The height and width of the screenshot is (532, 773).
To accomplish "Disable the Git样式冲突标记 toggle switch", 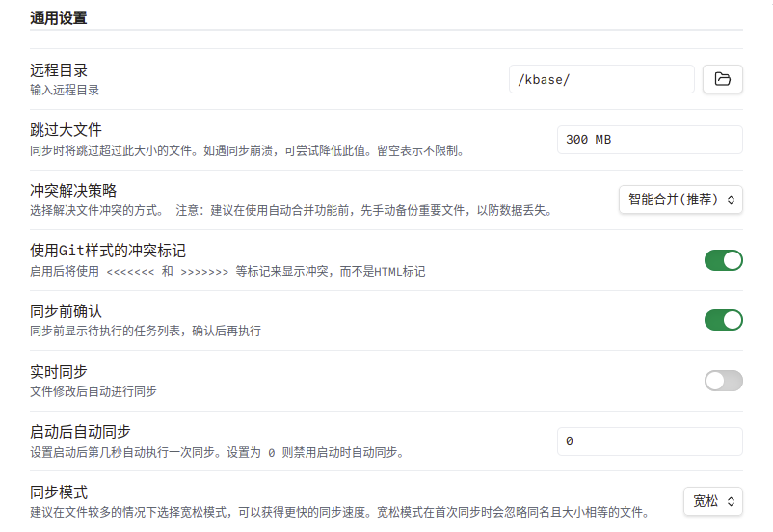I will (x=723, y=260).
